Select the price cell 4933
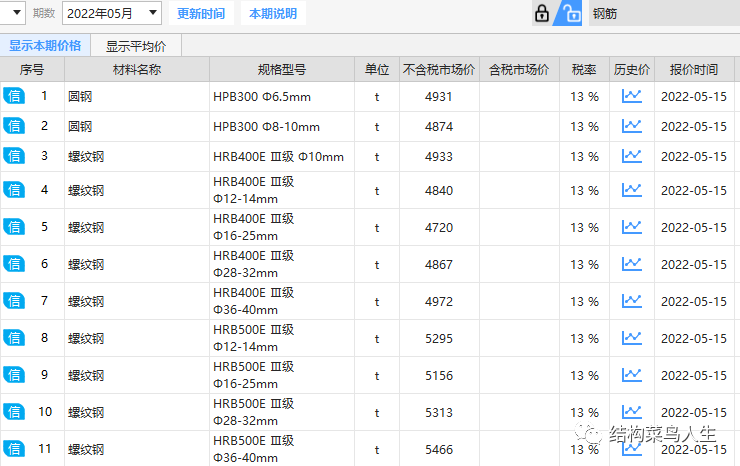 (x=439, y=157)
